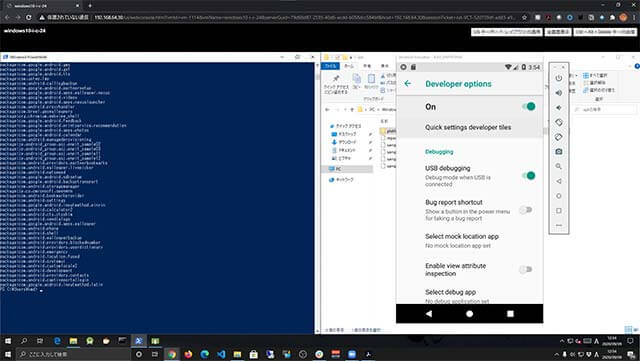This screenshot has height=361, width=640.
Task: Click the keyboard layout console button
Action: coord(507,32)
